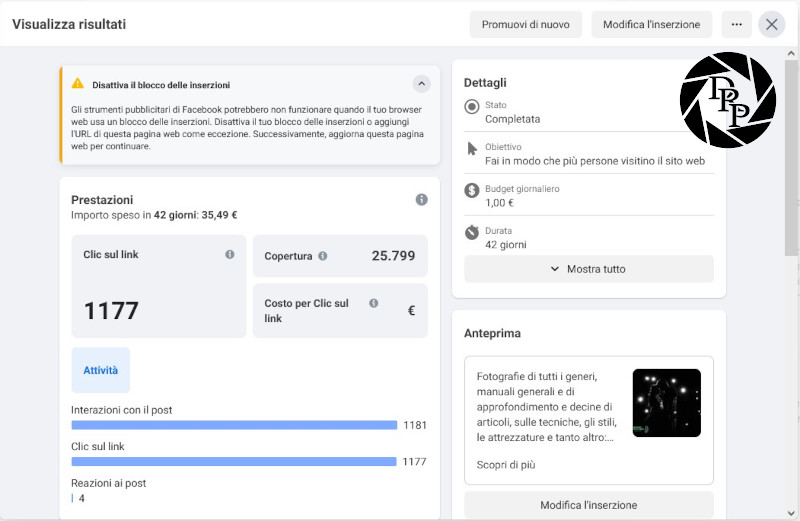
Task: Click the Durata stopwatch icon
Action: (472, 232)
